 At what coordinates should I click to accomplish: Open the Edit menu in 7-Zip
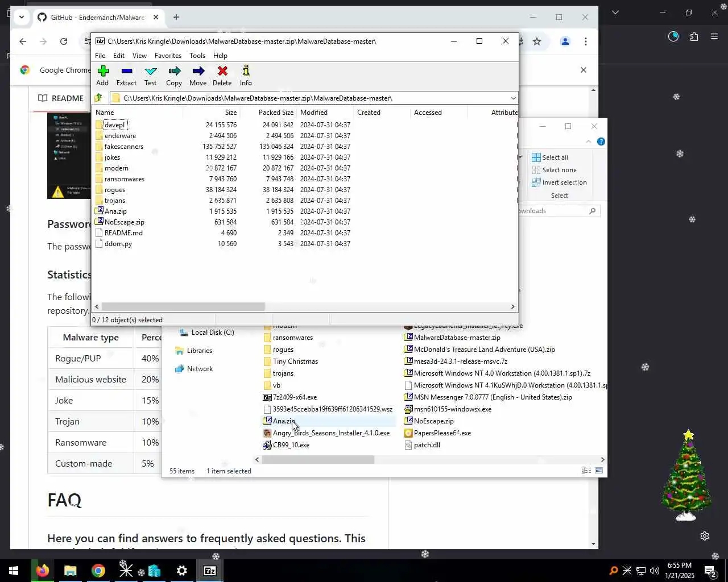(x=119, y=56)
